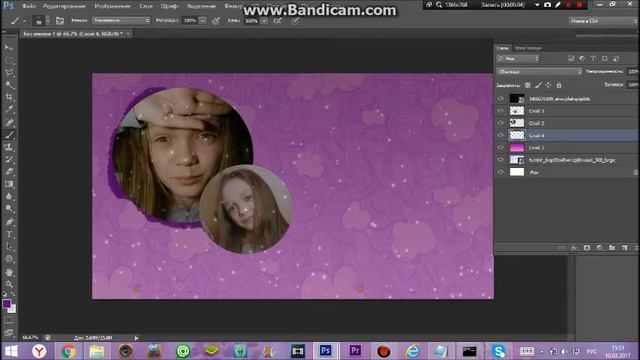Lock layer position toggle
This screenshot has width=640, height=360.
(x=549, y=85)
